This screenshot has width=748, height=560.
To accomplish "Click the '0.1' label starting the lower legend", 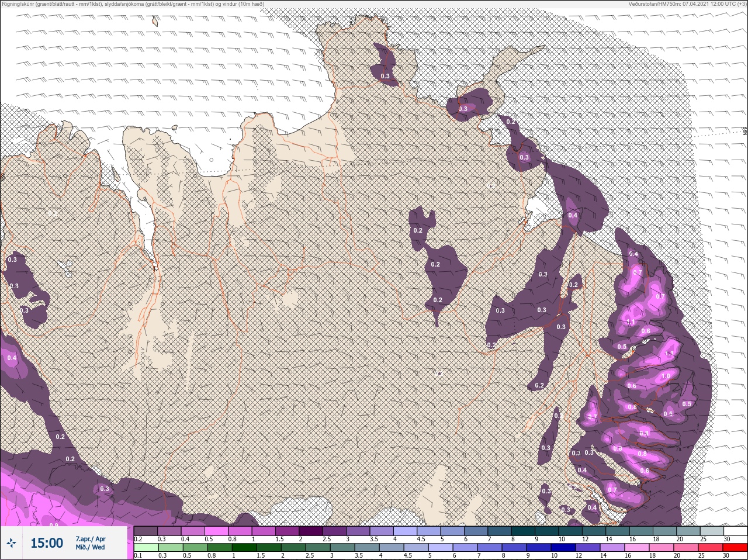I will coord(138,555).
